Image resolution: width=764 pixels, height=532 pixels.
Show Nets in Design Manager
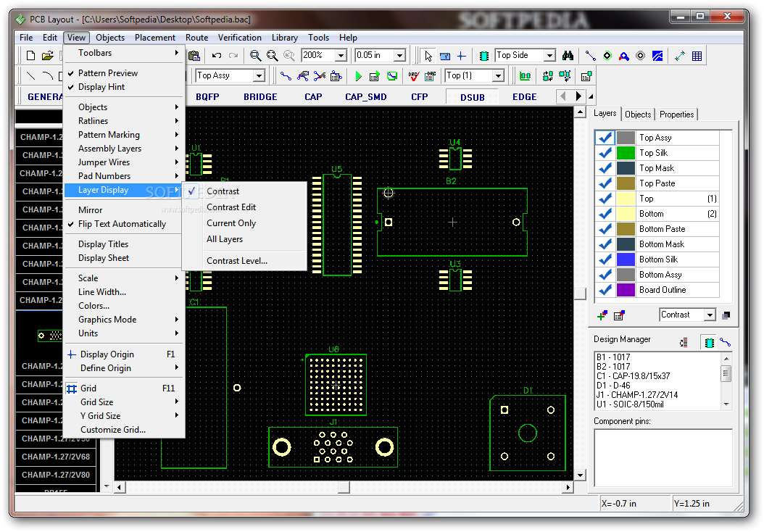coord(725,343)
